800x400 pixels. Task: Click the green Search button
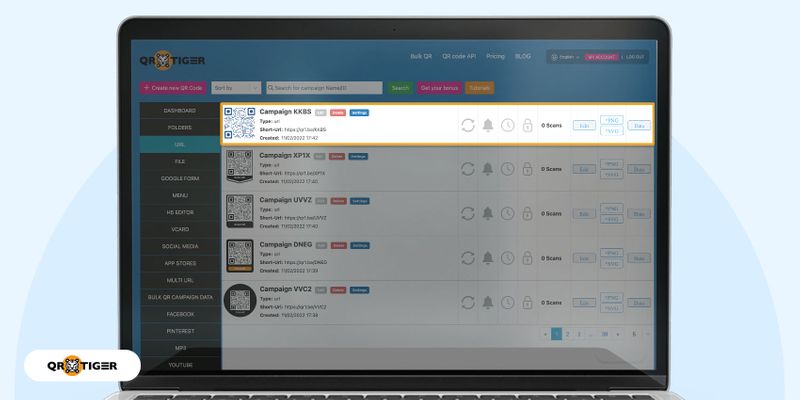coord(400,88)
